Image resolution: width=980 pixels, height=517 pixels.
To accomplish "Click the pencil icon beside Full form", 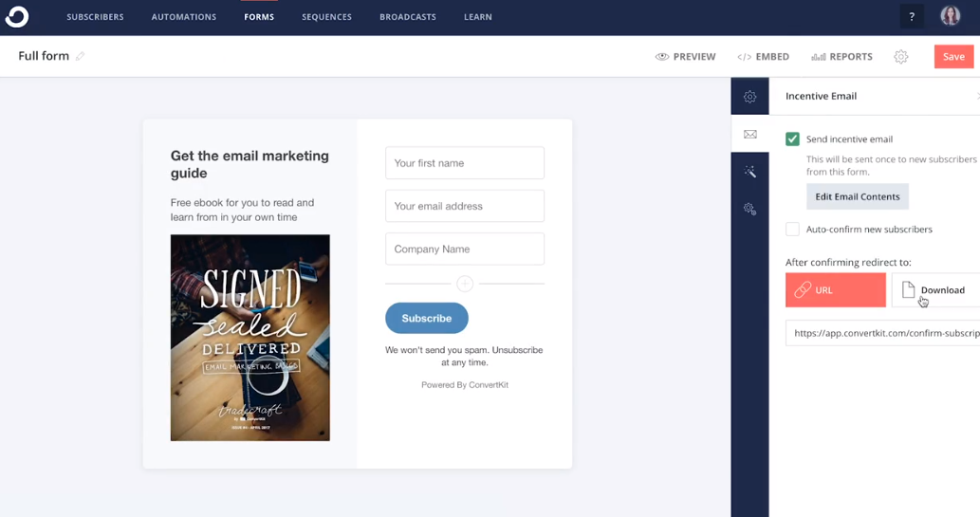I will [80, 56].
